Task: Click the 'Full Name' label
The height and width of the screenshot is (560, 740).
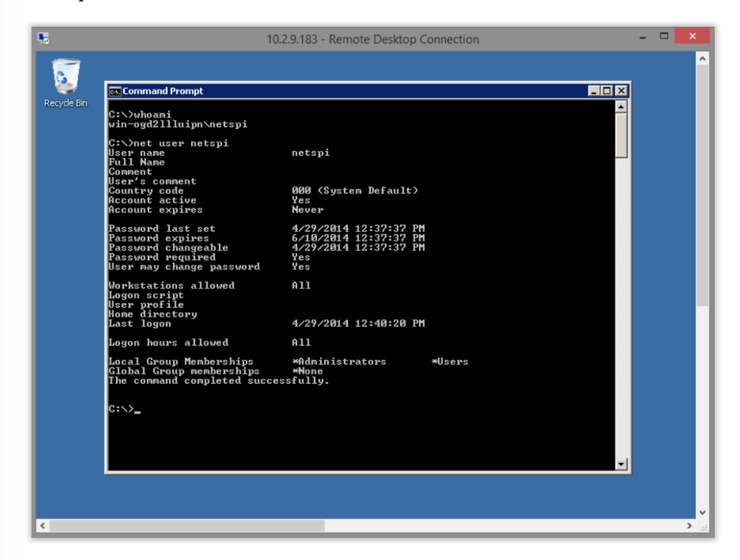Action: (137, 162)
